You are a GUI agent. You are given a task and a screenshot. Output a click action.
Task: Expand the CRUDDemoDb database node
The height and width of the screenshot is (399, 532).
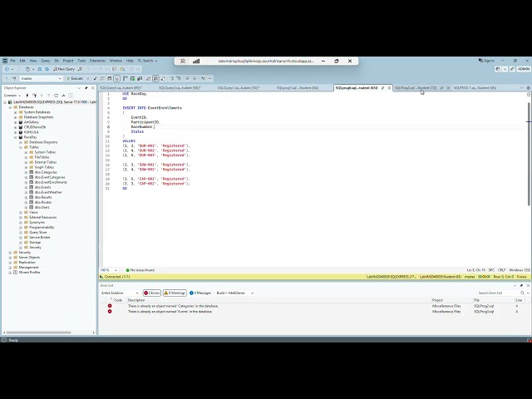[15, 127]
